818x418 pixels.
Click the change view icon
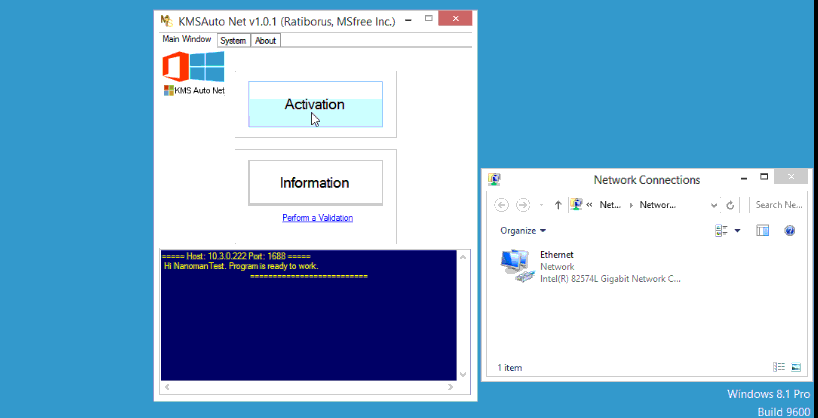tap(722, 231)
